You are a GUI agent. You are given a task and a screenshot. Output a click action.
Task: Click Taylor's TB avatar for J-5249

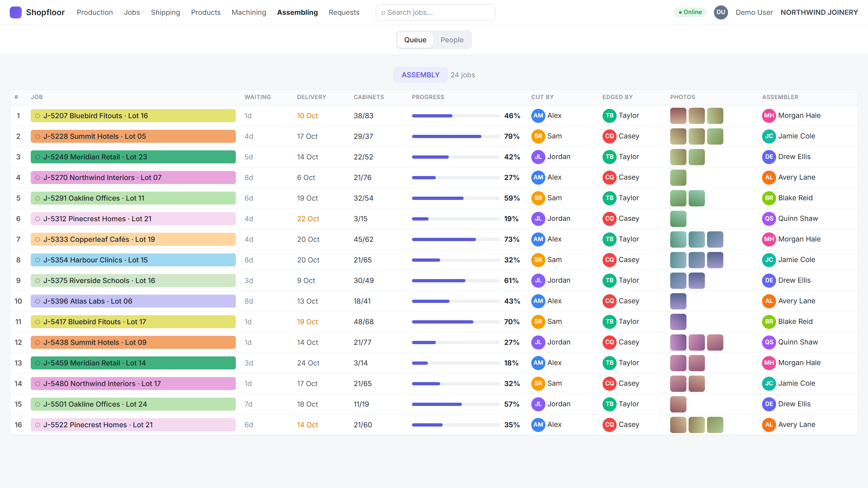pos(609,157)
